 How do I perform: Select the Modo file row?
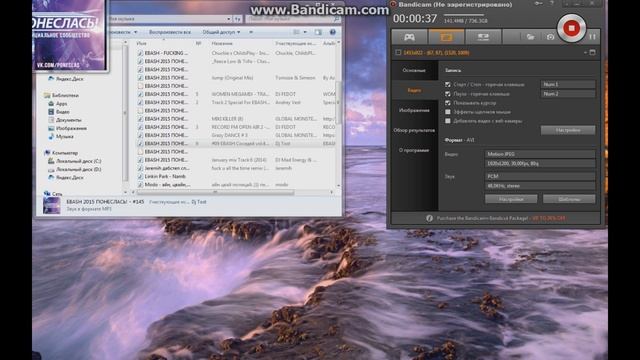tap(236, 184)
